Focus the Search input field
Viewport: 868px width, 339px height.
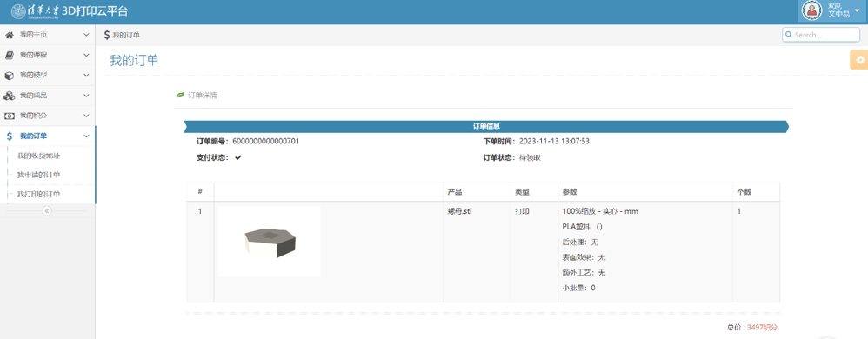click(821, 35)
